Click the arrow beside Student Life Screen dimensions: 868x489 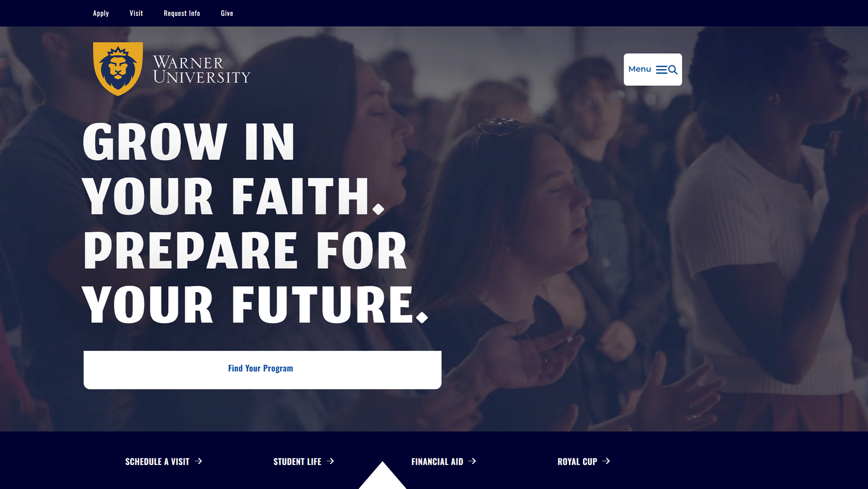tap(330, 461)
